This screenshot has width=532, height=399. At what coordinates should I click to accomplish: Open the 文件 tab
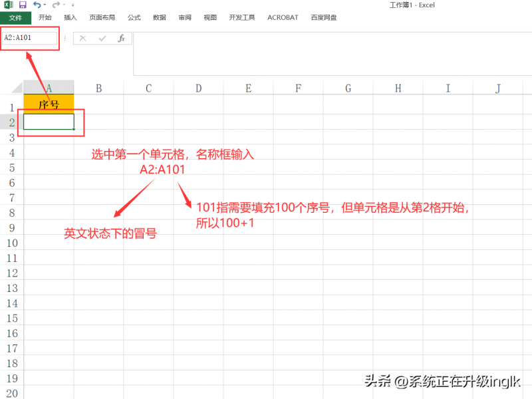[x=15, y=18]
